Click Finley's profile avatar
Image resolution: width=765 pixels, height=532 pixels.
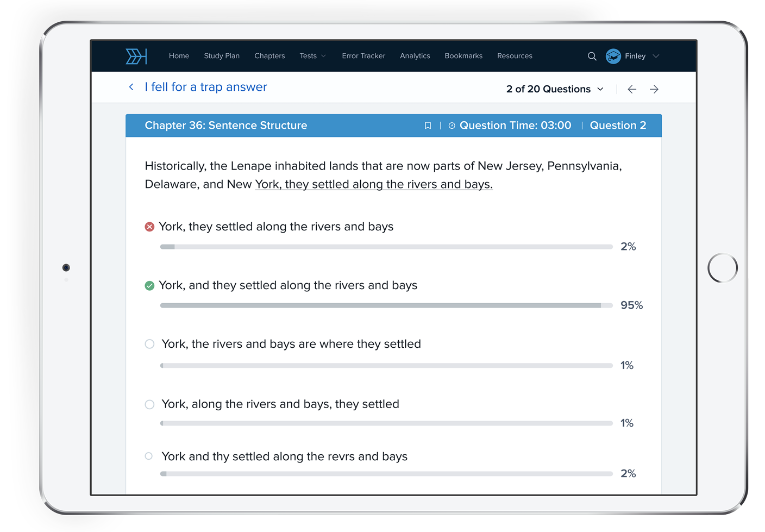click(613, 56)
